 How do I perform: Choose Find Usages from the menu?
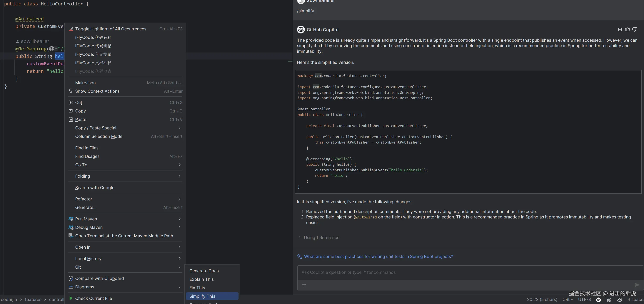(125, 156)
